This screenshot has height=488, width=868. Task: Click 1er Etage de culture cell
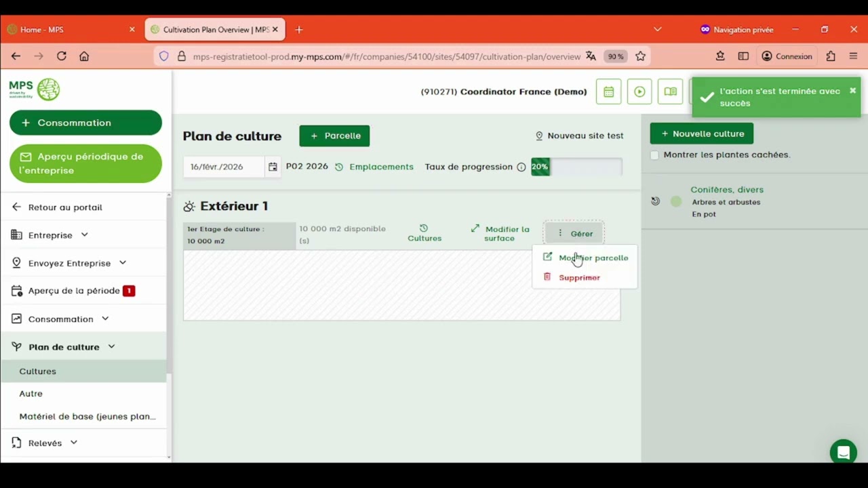click(239, 235)
